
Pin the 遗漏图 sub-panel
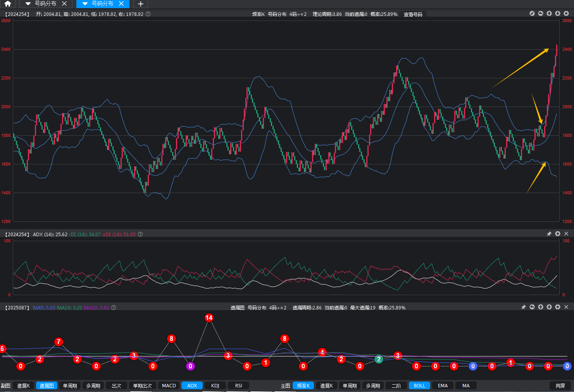pyautogui.click(x=524, y=307)
